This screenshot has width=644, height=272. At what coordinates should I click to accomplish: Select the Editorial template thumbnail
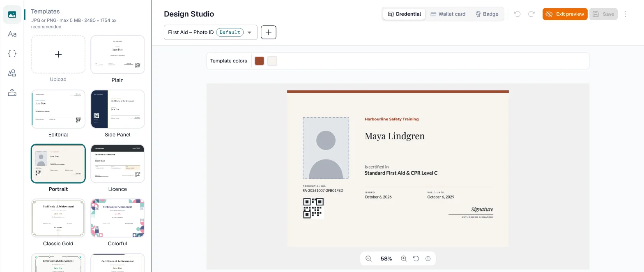pyautogui.click(x=58, y=109)
